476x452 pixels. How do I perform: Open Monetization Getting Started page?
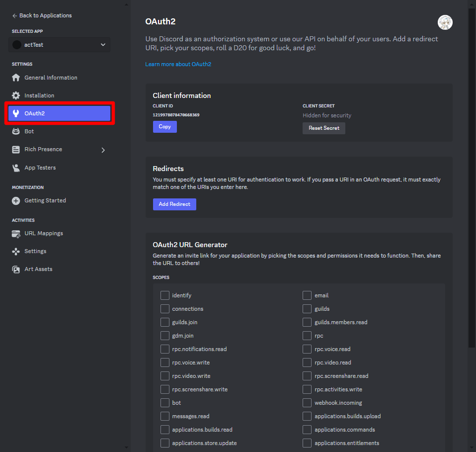point(59,200)
